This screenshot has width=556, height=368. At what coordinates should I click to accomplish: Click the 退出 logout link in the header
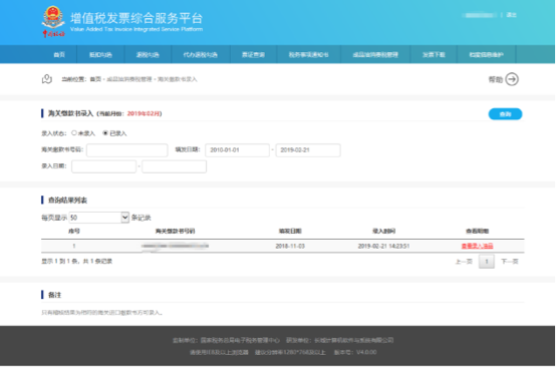point(511,15)
